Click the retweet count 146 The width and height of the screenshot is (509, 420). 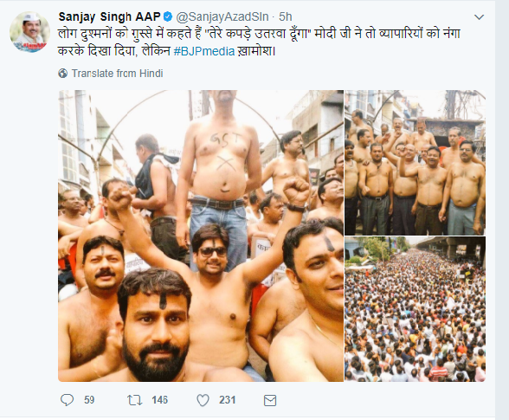tap(159, 400)
